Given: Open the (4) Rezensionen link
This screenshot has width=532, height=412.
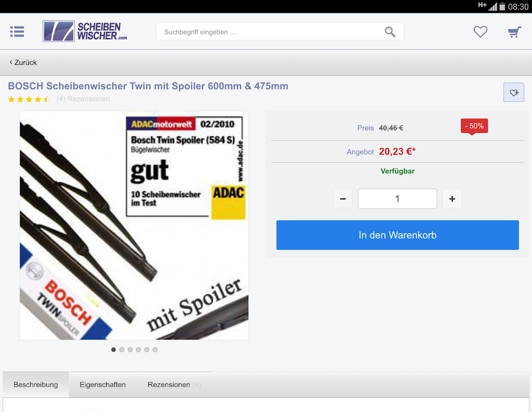Looking at the screenshot, I should point(83,99).
